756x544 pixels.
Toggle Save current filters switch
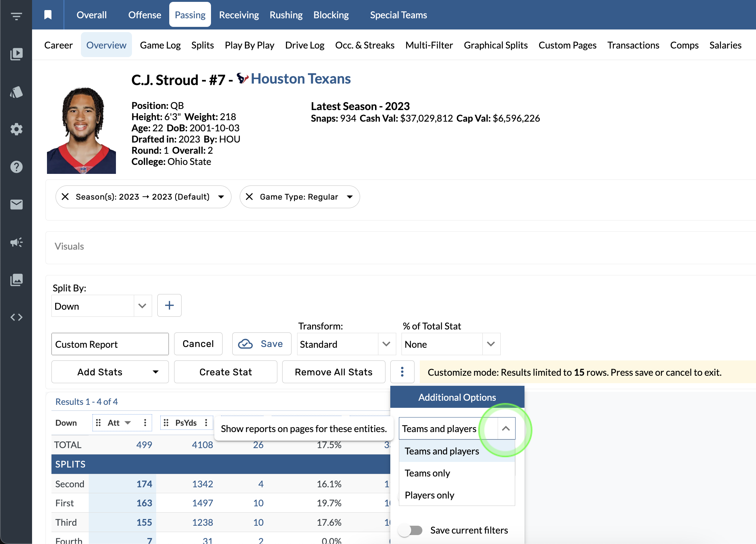[x=410, y=530]
